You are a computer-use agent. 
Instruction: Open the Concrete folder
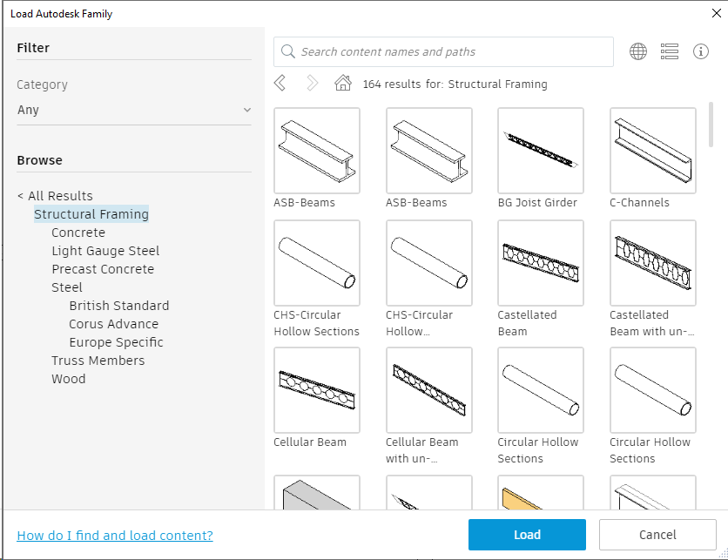click(x=78, y=233)
